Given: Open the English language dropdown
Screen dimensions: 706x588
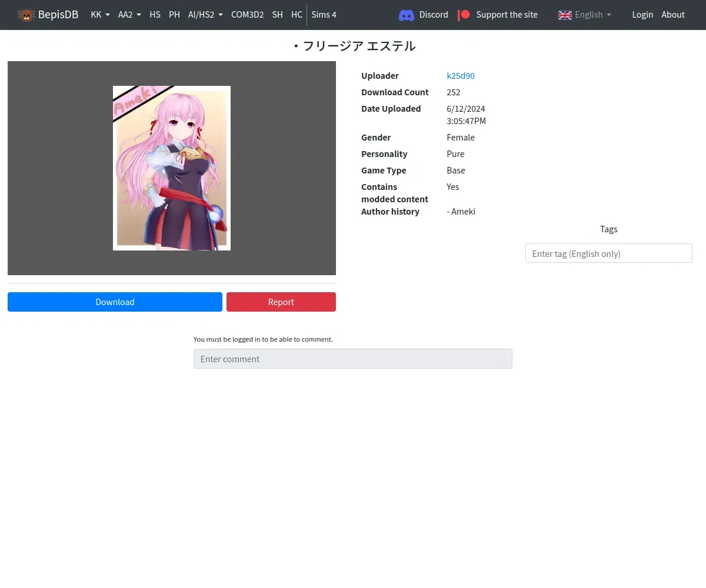Looking at the screenshot, I should click(x=592, y=15).
